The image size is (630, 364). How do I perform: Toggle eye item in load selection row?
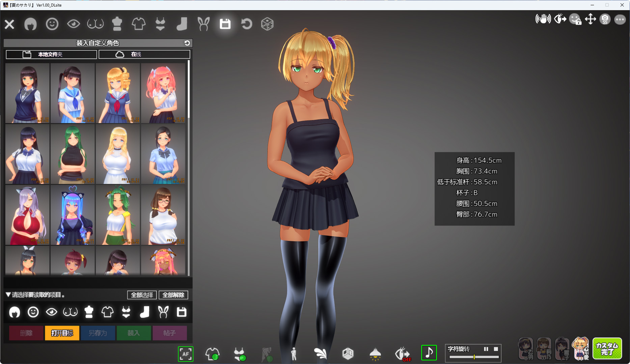click(x=52, y=312)
